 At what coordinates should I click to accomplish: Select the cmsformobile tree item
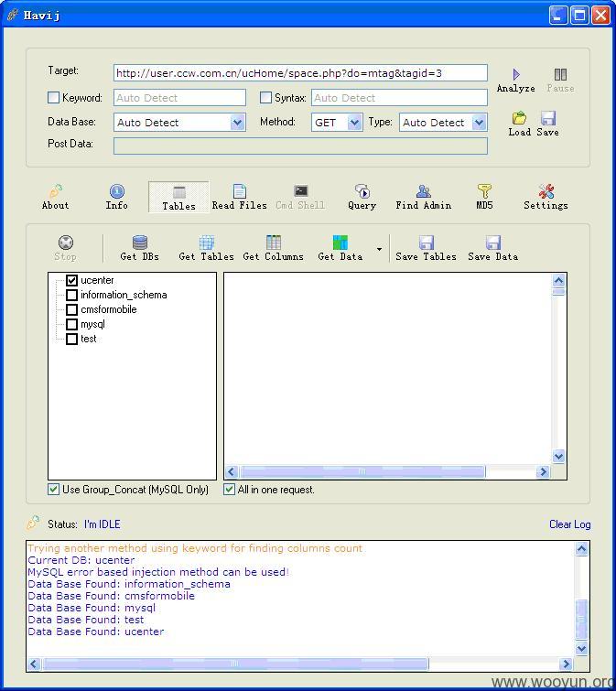(x=109, y=309)
